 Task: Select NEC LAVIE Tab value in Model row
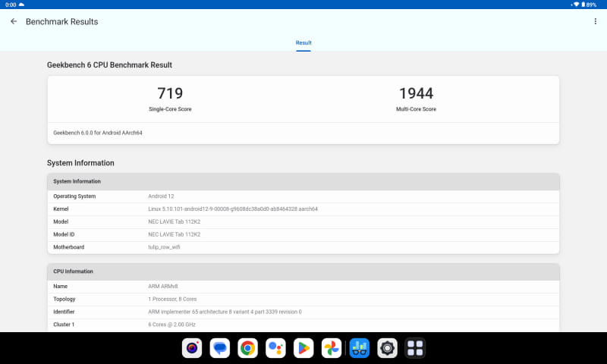click(175, 221)
